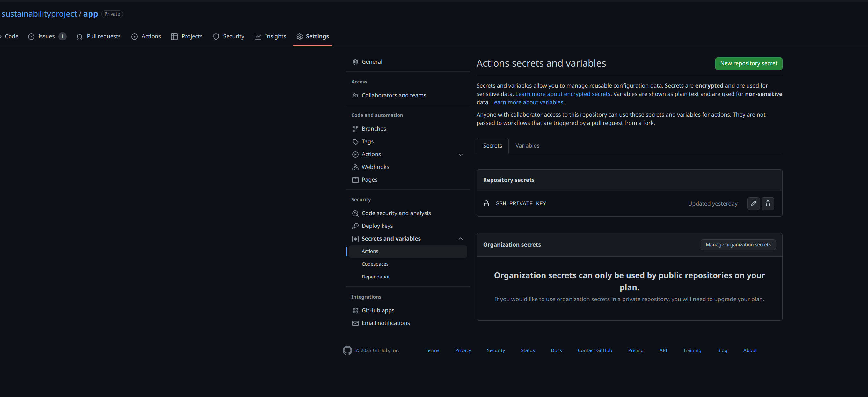
Task: Open Email notifications settings
Action: click(x=386, y=322)
